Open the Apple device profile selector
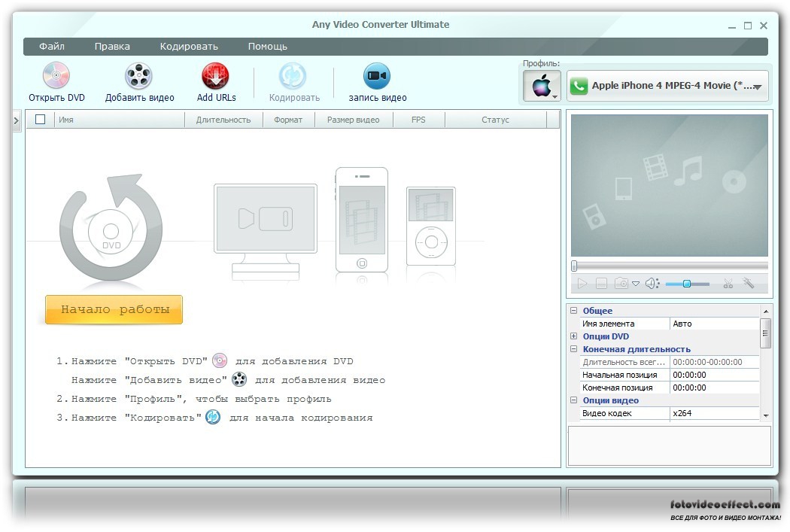The width and height of the screenshot is (790, 532). point(542,86)
